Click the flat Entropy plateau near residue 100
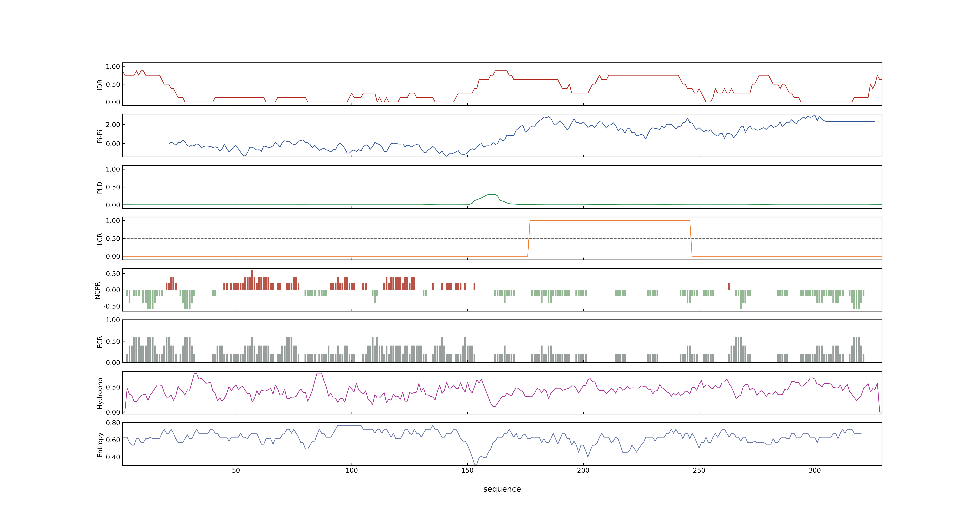This screenshot has height=523, width=980. [349, 425]
